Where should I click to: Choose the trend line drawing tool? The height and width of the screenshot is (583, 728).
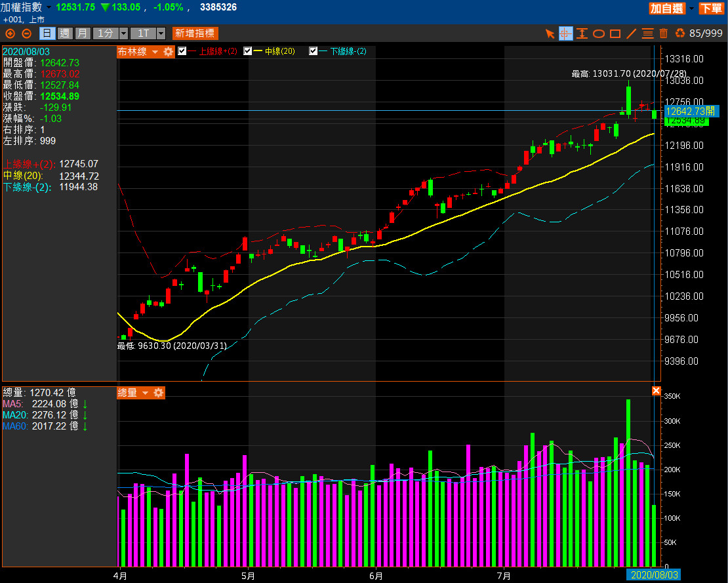632,33
